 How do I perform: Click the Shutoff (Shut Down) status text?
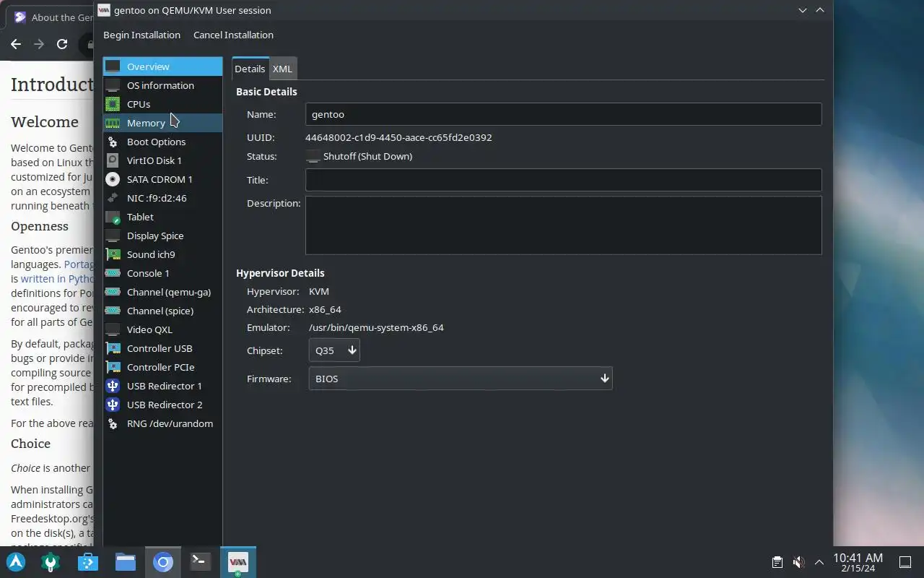click(367, 156)
